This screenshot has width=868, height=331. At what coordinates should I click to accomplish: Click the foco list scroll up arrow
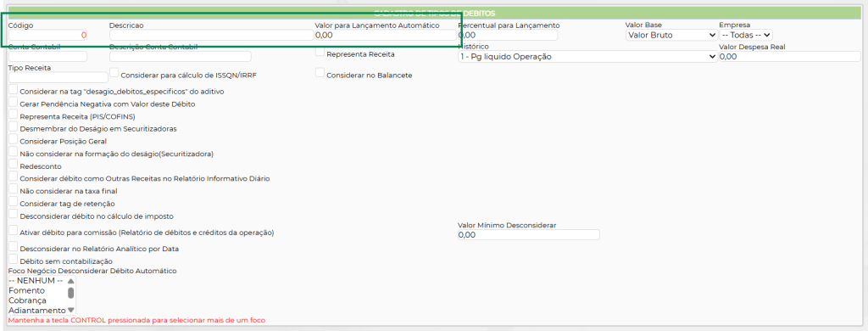click(71, 281)
